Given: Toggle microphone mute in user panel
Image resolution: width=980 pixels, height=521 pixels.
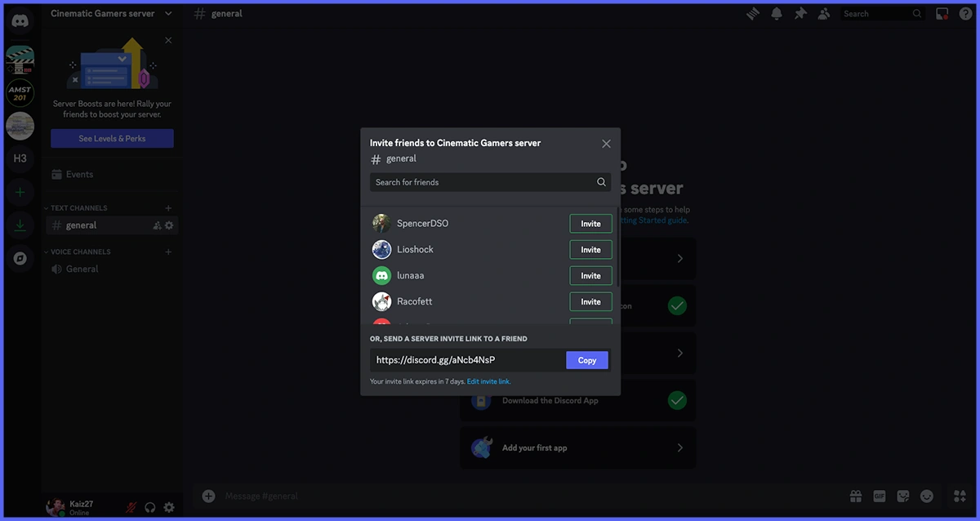Looking at the screenshot, I should click(x=131, y=507).
